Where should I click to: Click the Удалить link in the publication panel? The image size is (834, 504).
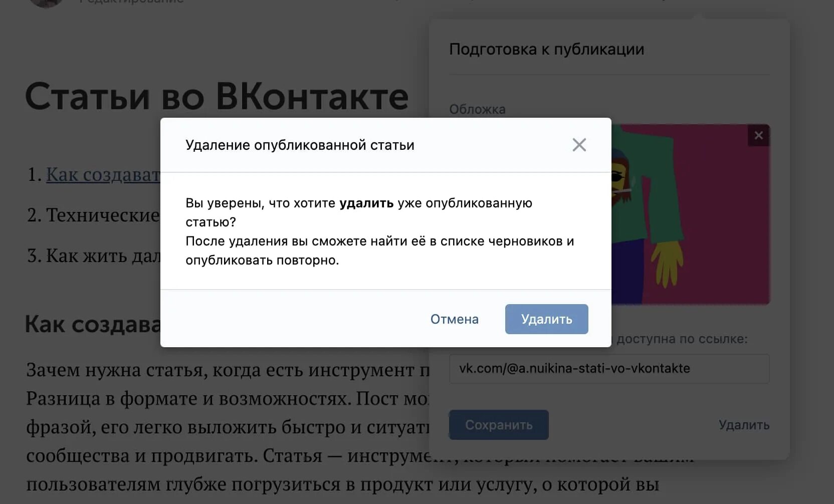pos(744,425)
